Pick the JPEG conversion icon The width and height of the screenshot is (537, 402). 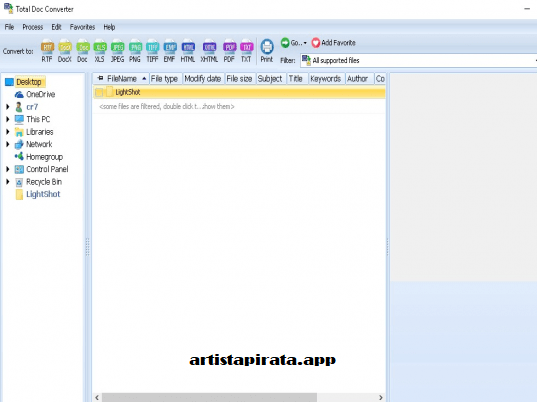point(117,51)
